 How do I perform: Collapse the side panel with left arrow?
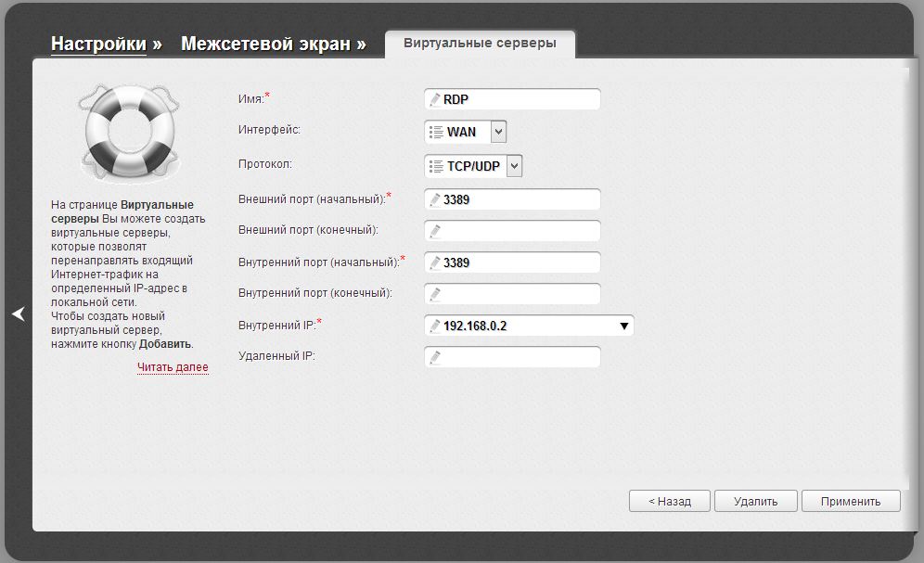tap(18, 314)
